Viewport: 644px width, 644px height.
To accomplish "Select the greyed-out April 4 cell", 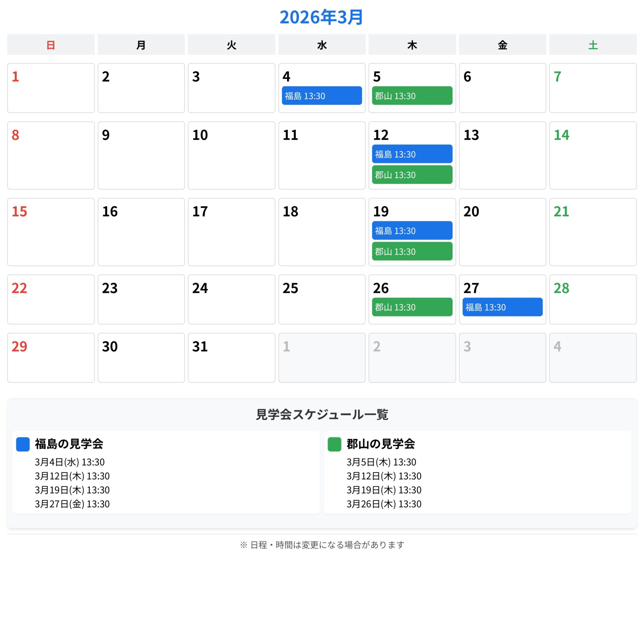I will pos(593,358).
